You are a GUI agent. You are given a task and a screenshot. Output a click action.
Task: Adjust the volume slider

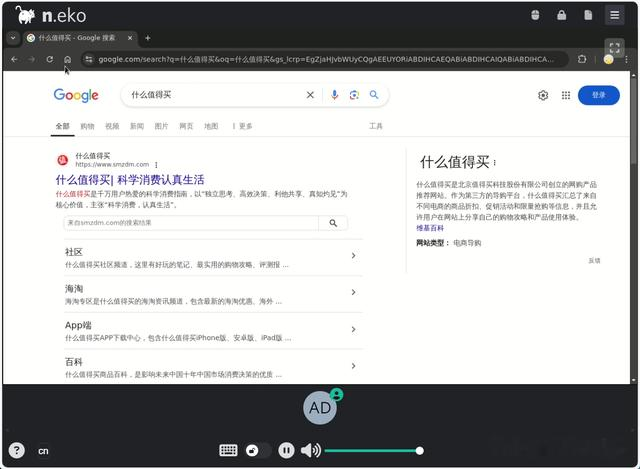373,451
